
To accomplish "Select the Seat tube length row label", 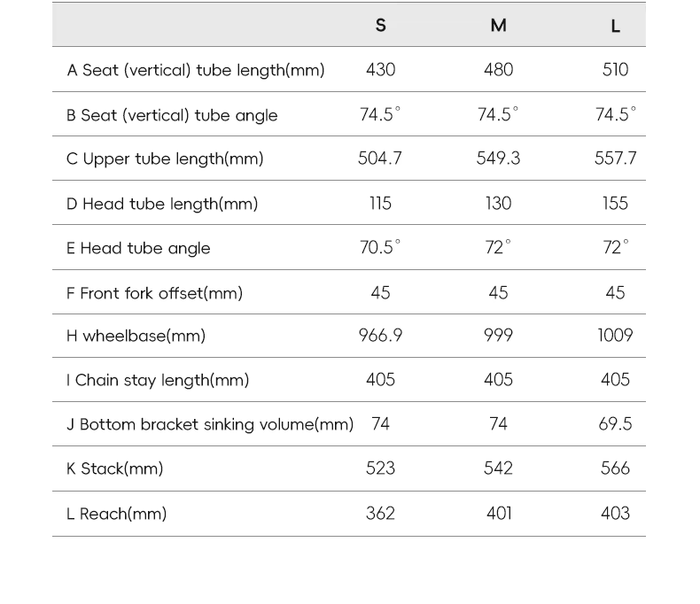I will click(196, 70).
